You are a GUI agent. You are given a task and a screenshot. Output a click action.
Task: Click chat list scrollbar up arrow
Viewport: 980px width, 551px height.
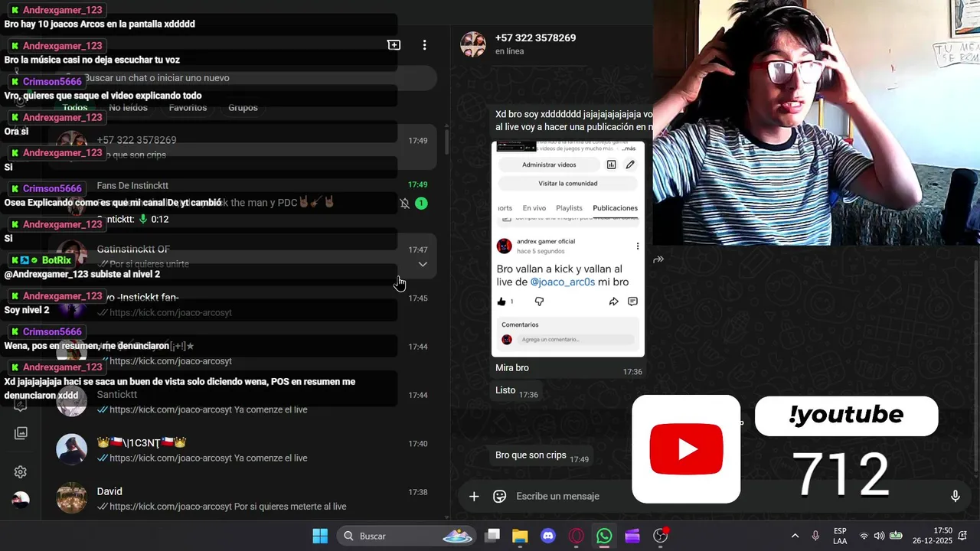coord(446,126)
